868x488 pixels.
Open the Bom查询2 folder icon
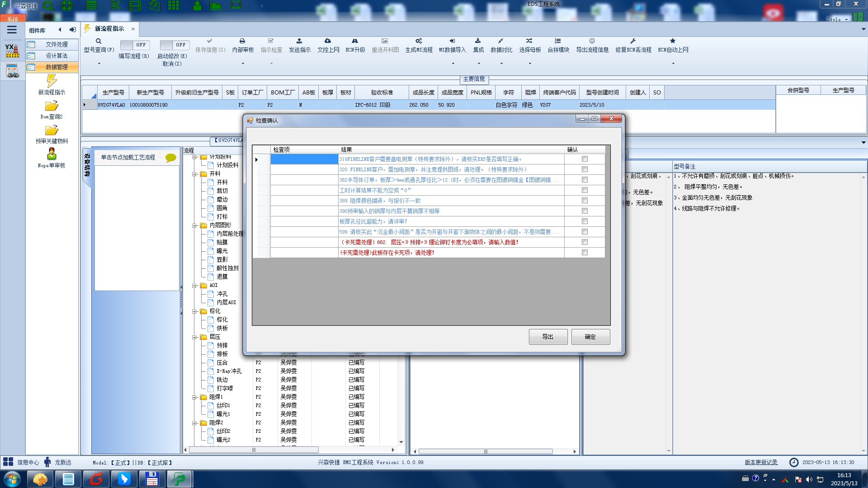tap(52, 107)
